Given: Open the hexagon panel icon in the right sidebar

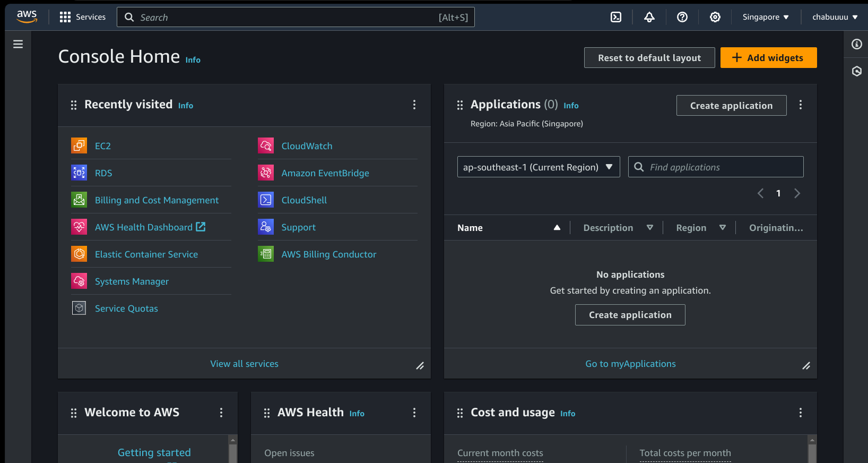Looking at the screenshot, I should [856, 71].
